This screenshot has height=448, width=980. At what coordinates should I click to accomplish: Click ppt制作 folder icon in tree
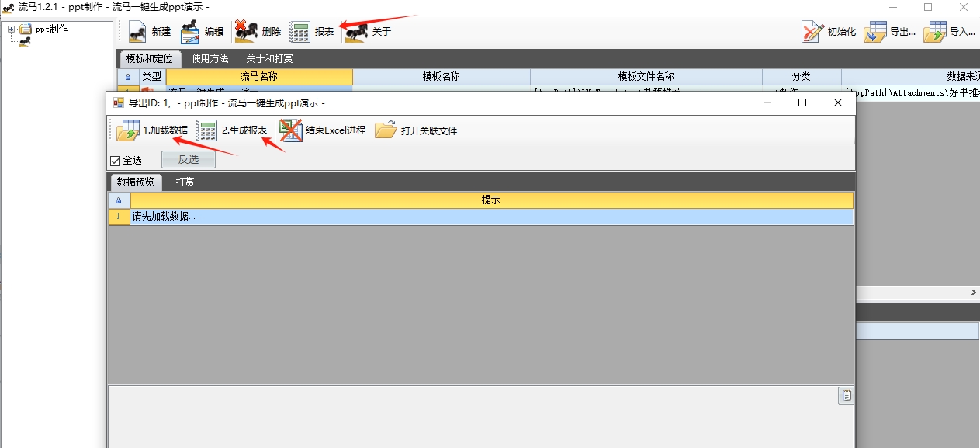coord(26,30)
